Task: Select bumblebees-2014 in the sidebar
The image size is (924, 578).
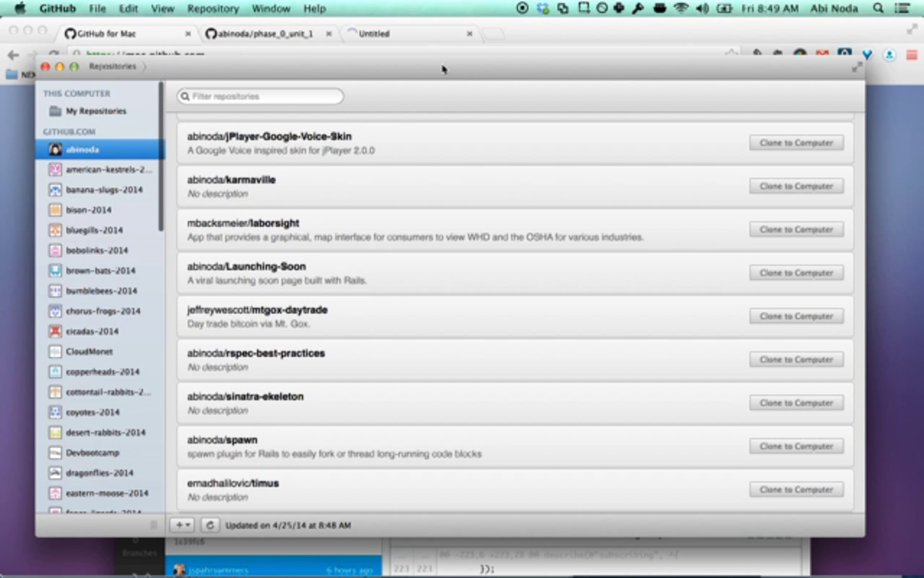Action: 101,291
